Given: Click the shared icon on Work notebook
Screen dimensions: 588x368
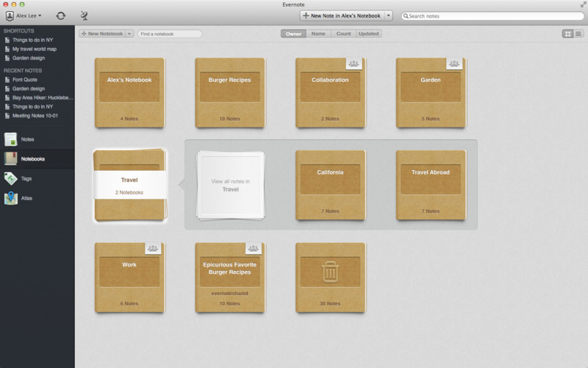Looking at the screenshot, I should [x=153, y=249].
